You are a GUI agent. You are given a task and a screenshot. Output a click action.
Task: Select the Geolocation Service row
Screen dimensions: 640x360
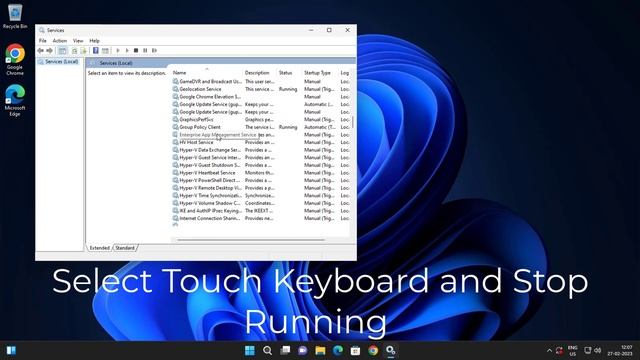(260, 89)
